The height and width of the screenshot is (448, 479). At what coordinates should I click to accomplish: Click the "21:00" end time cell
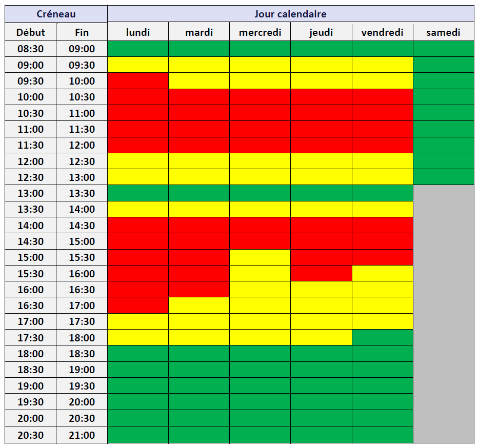coord(82,435)
